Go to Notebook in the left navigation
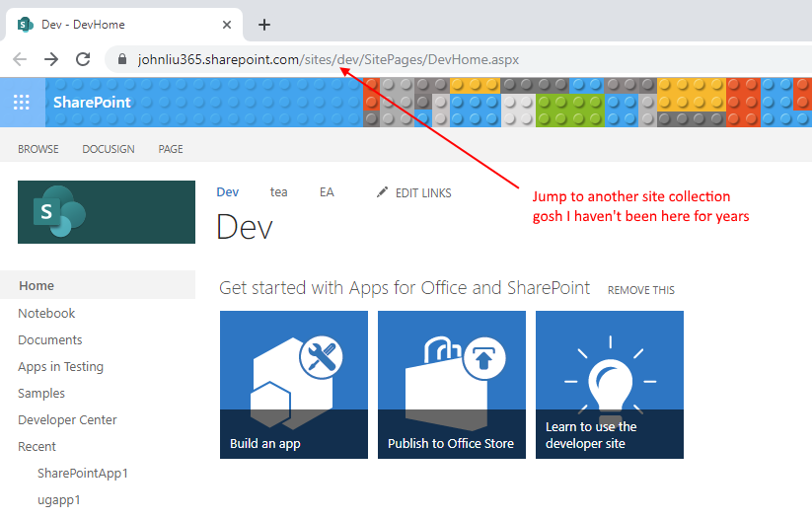The height and width of the screenshot is (519, 812). click(x=46, y=313)
